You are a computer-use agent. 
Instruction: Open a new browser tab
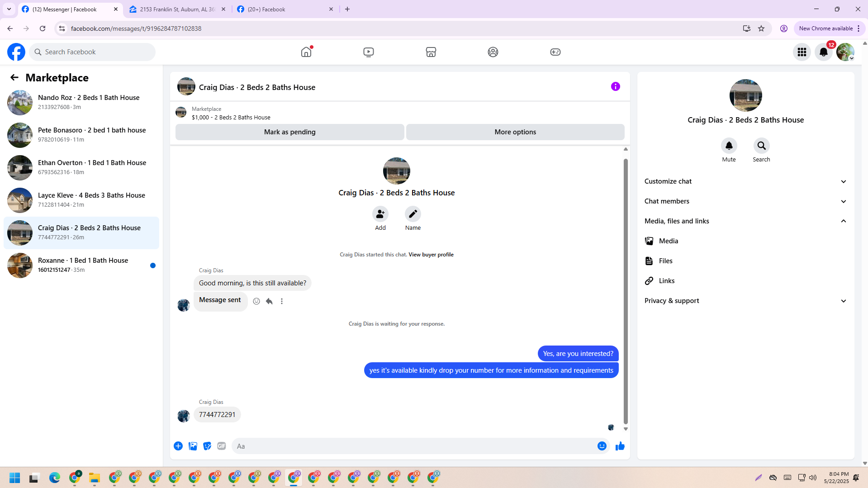pyautogui.click(x=347, y=9)
